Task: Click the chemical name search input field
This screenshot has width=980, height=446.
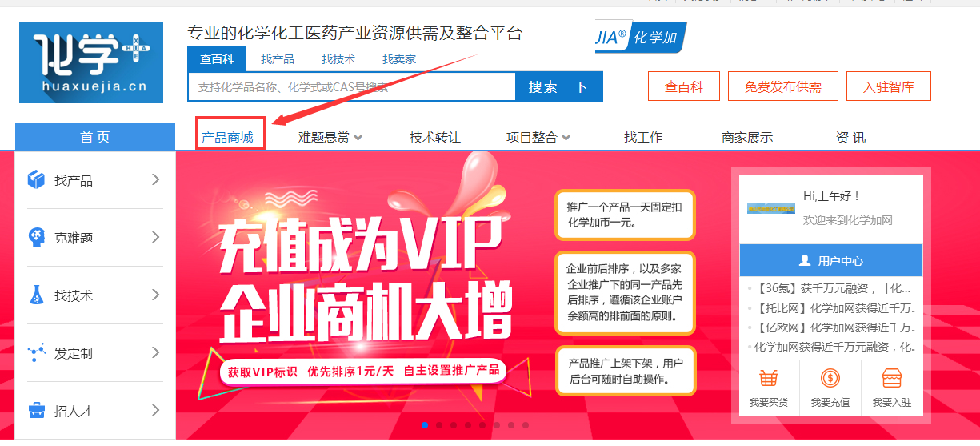Action: pyautogui.click(x=352, y=87)
